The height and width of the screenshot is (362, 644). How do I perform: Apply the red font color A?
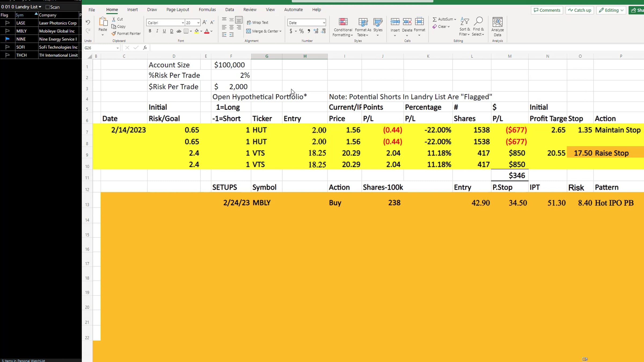pyautogui.click(x=207, y=31)
